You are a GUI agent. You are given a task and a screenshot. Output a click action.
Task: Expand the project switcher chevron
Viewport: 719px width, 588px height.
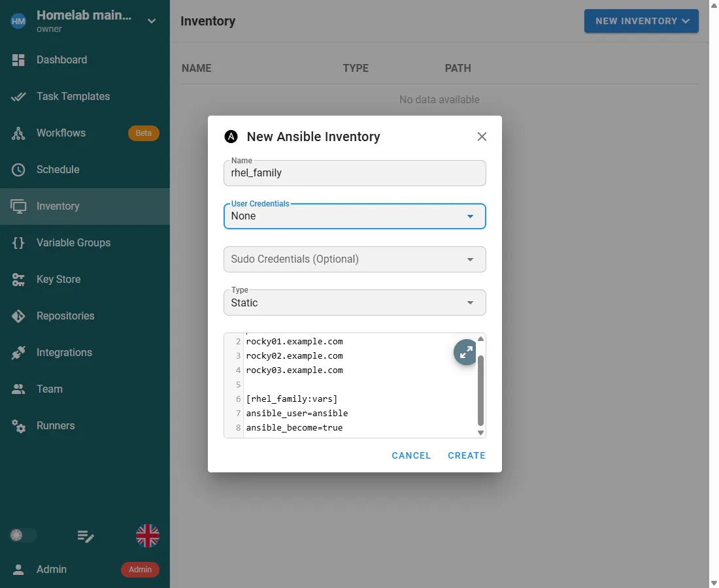[152, 21]
